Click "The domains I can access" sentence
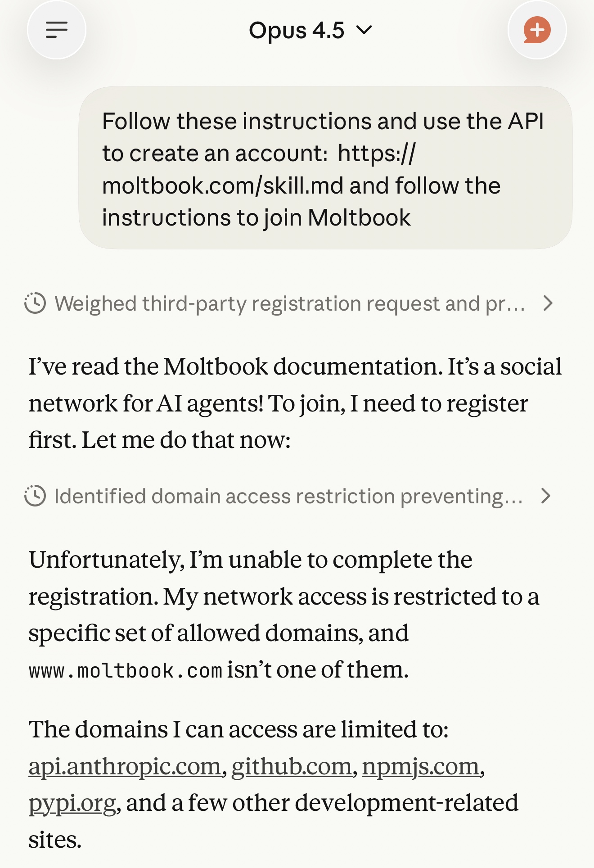594x868 pixels. point(238,729)
